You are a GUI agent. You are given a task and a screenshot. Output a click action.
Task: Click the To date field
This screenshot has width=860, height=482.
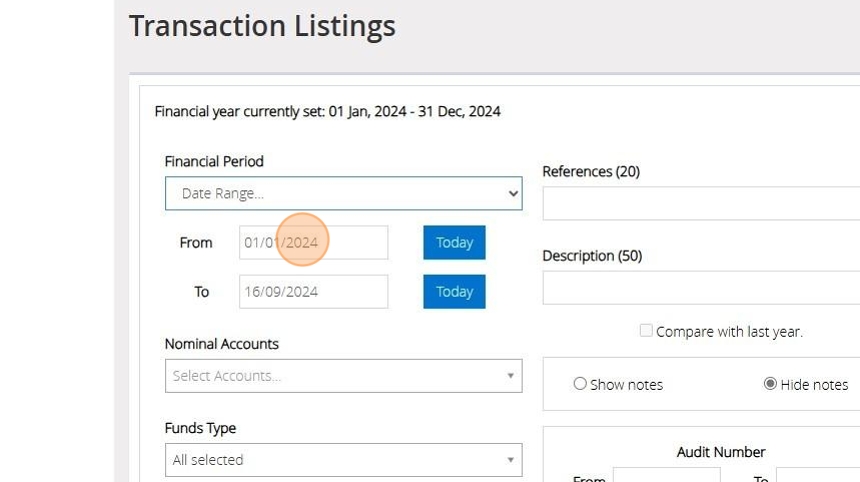tap(313, 292)
